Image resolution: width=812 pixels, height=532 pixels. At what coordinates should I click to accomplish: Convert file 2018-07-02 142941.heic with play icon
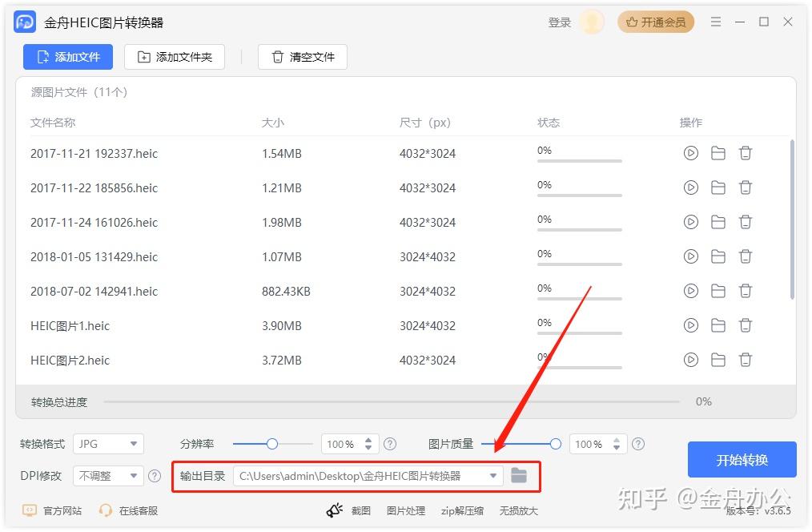tap(691, 291)
